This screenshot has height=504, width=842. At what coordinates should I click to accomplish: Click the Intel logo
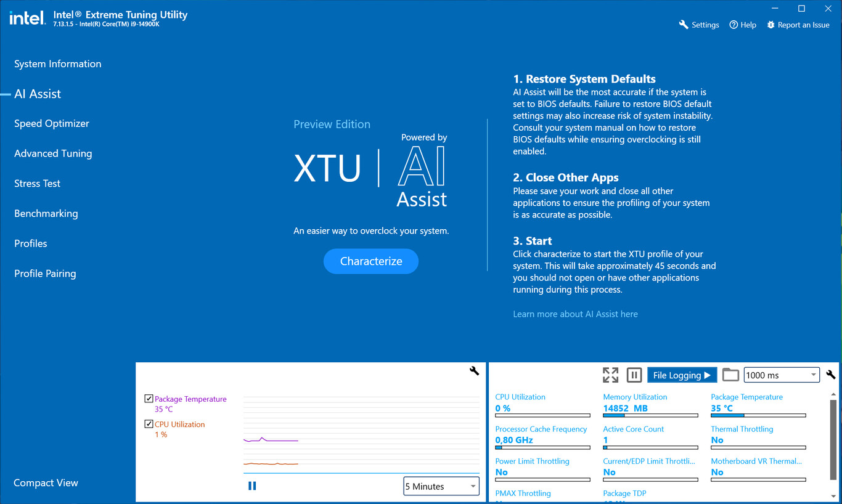pyautogui.click(x=27, y=18)
